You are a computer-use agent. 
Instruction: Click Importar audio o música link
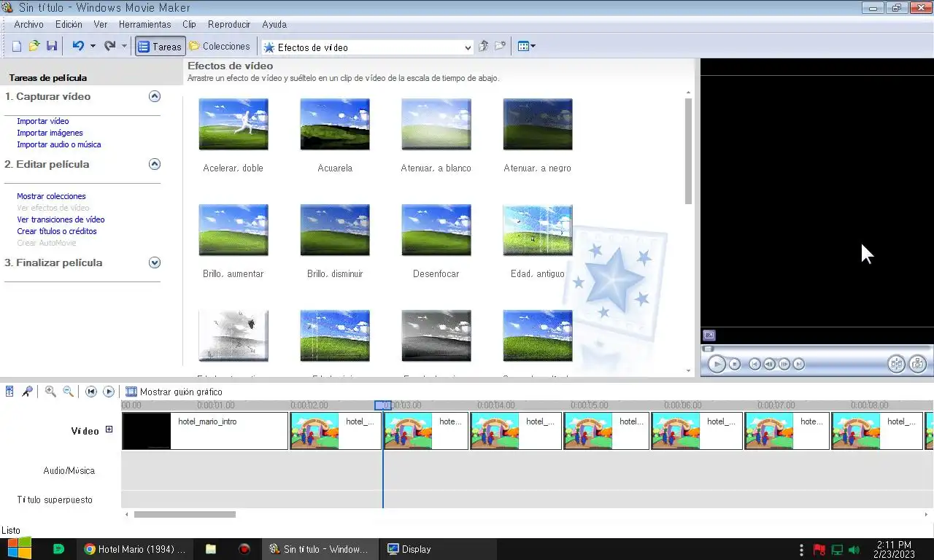tap(59, 144)
